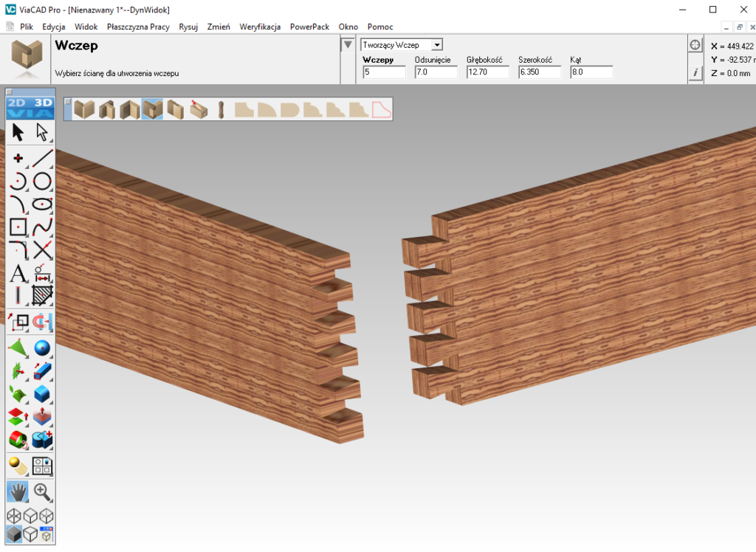
Task: Choose the transform move-copy squares tool
Action: click(x=18, y=322)
